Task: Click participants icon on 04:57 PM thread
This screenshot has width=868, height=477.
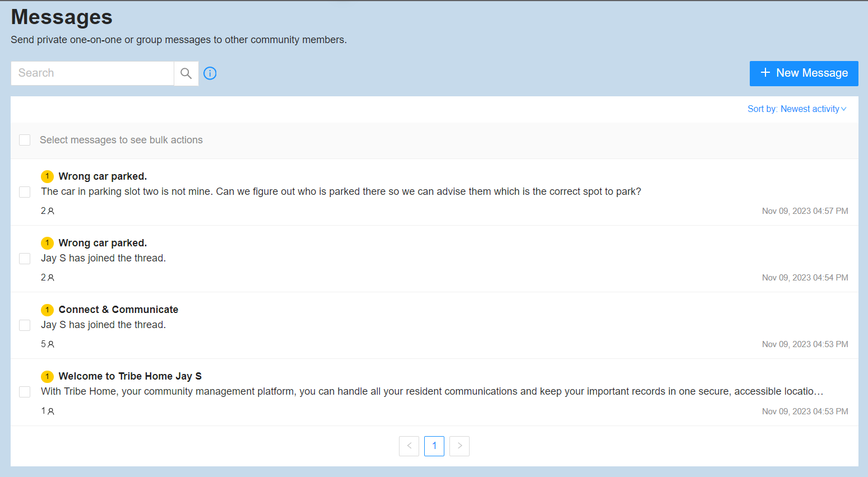Action: pyautogui.click(x=51, y=211)
